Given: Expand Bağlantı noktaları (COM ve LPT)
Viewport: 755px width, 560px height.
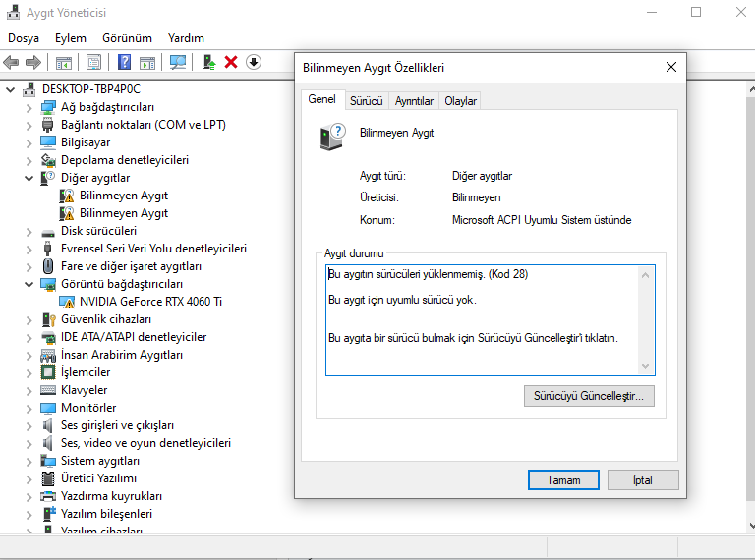Looking at the screenshot, I should point(29,126).
